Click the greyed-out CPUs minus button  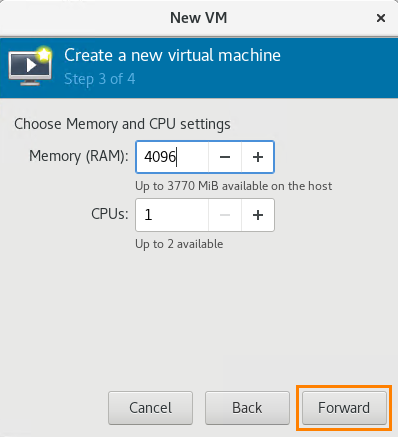tap(225, 215)
